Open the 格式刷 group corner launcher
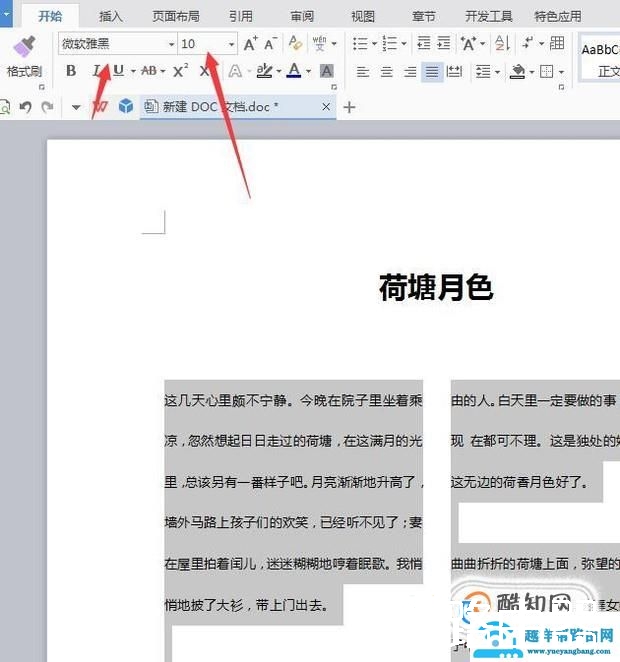This screenshot has width=620, height=662. pyautogui.click(x=41, y=87)
